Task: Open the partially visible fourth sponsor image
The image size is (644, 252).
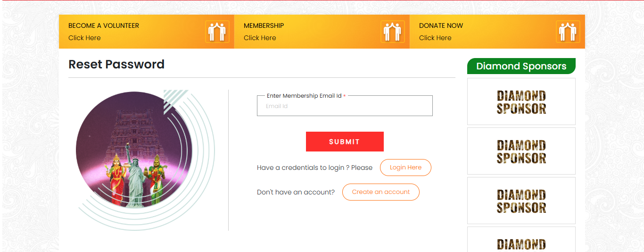Action: 521,242
